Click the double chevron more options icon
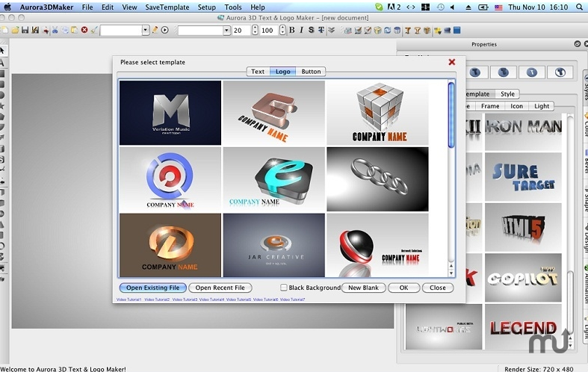The image size is (588, 372). pyautogui.click(x=331, y=31)
